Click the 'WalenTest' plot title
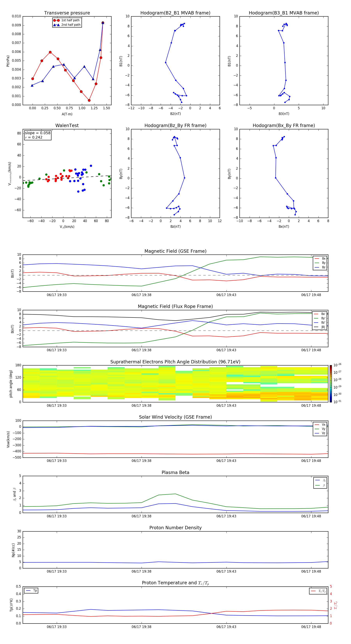Viewport: 351px width, 644px height. 67,125
